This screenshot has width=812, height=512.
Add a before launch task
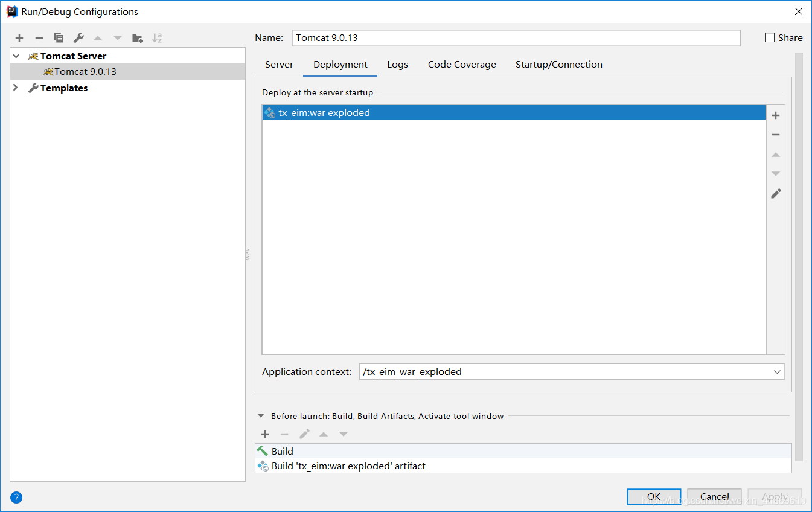[x=265, y=434]
